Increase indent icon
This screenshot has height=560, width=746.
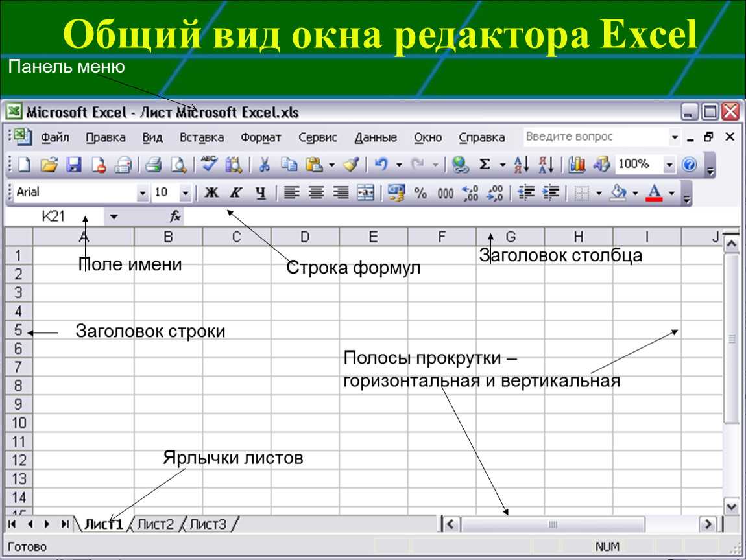551,193
